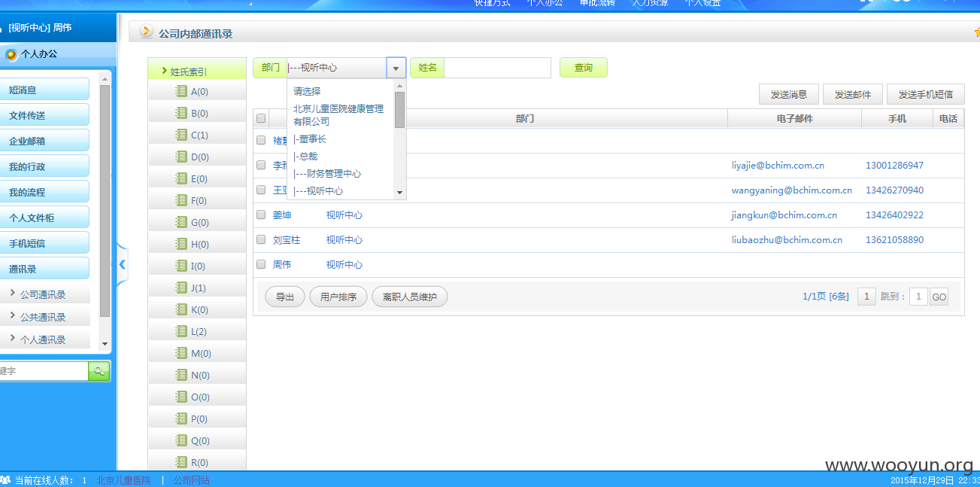The image size is (980, 487).
Task: Check the box for liyajie@bchim.com.cn row
Action: point(261,165)
